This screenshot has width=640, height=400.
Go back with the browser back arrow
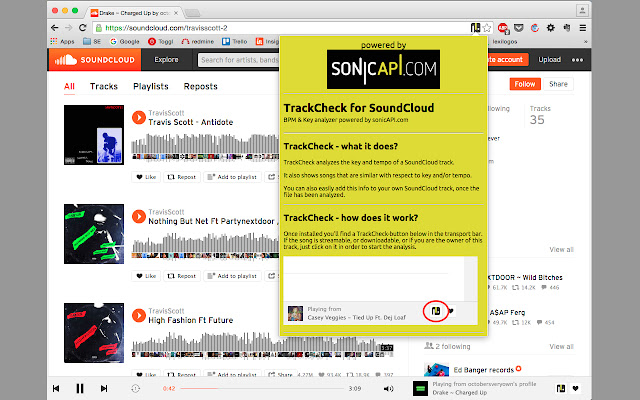[55, 28]
